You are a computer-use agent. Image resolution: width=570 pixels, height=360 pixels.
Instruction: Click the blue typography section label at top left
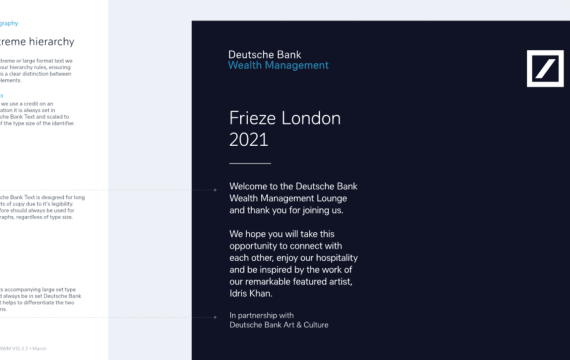pyautogui.click(x=9, y=23)
